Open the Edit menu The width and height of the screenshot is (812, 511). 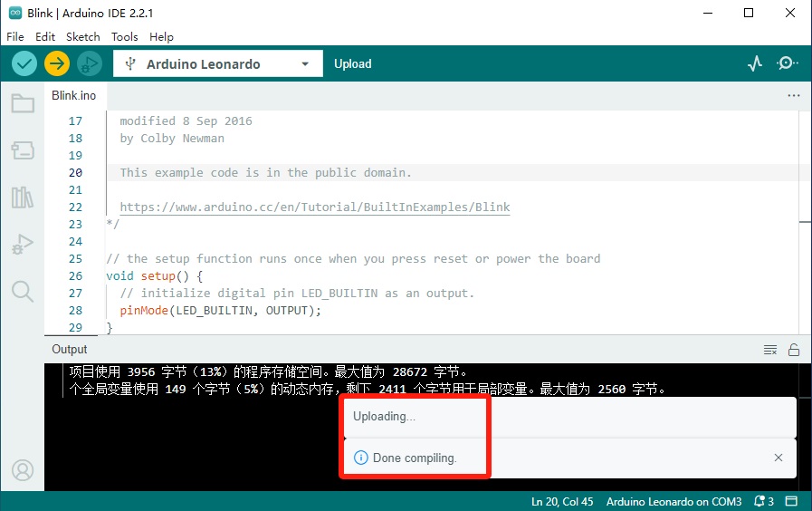coord(45,37)
